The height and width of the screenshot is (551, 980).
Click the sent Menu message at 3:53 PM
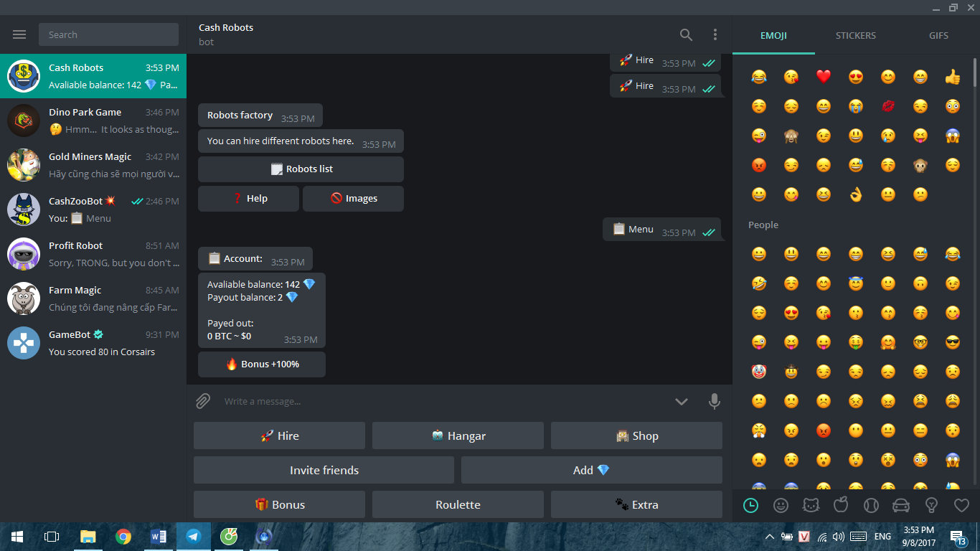click(x=661, y=230)
